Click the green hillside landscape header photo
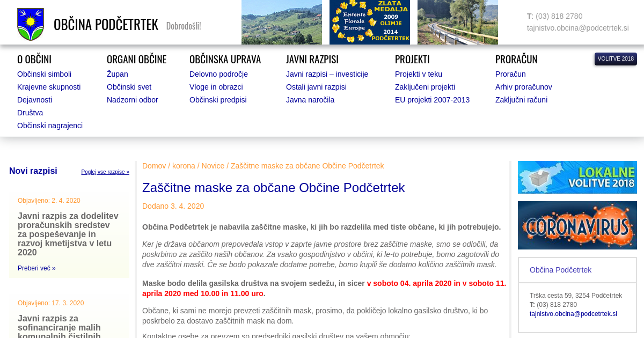This screenshot has width=644, height=338. [281, 22]
